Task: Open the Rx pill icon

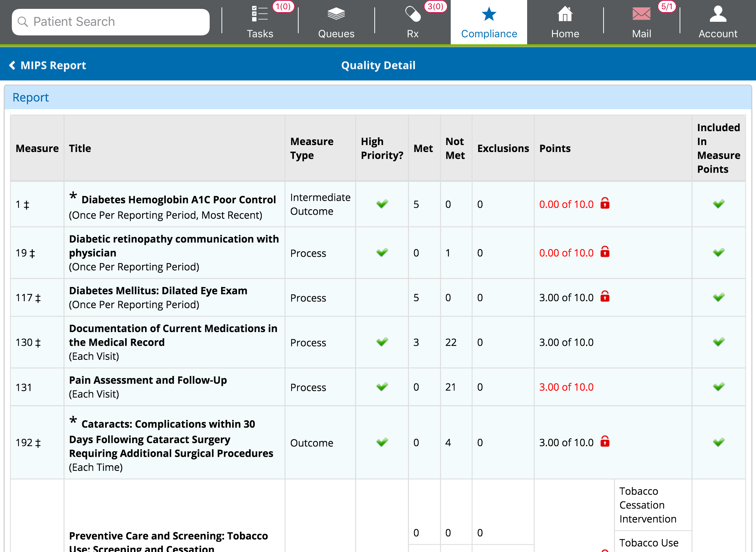Action: point(413,14)
